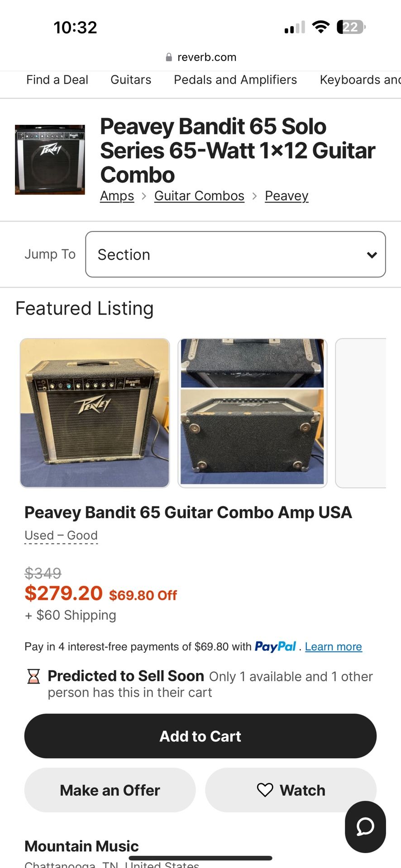Open the Guitar Combos breadcrumb link

click(x=199, y=196)
